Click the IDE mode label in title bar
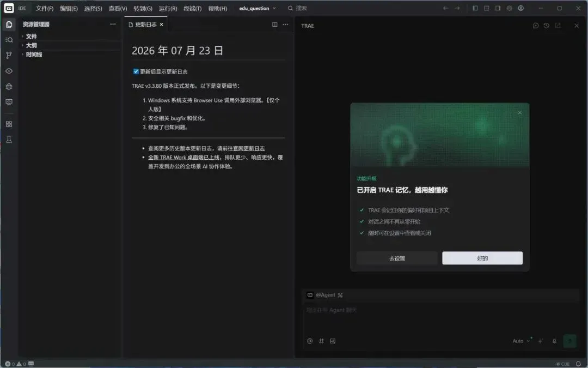Screen dimensions: 588x368 point(22,8)
